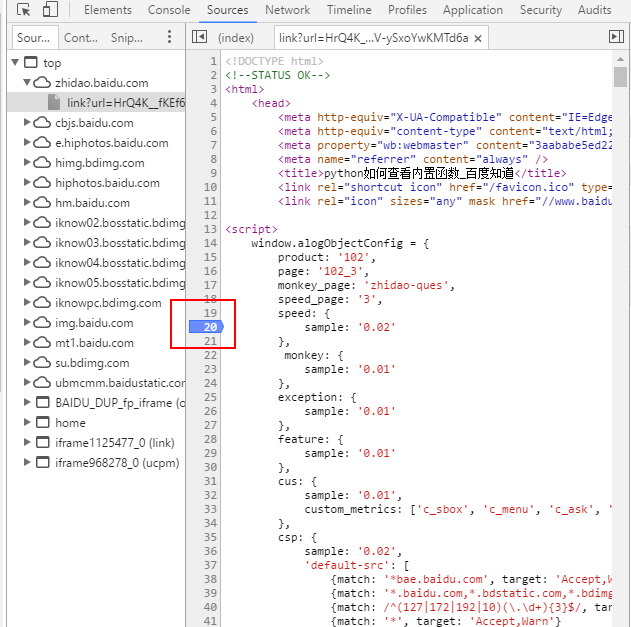Switch to the (index) file tab
The height and width of the screenshot is (627, 631).
pyautogui.click(x=236, y=38)
